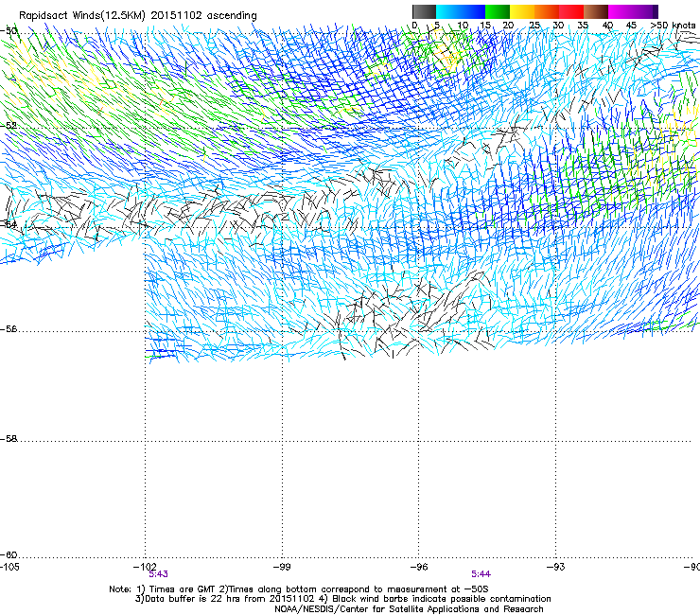Click the '-60' latitude axis label
The height and width of the screenshot is (615, 700).
(x=9, y=555)
